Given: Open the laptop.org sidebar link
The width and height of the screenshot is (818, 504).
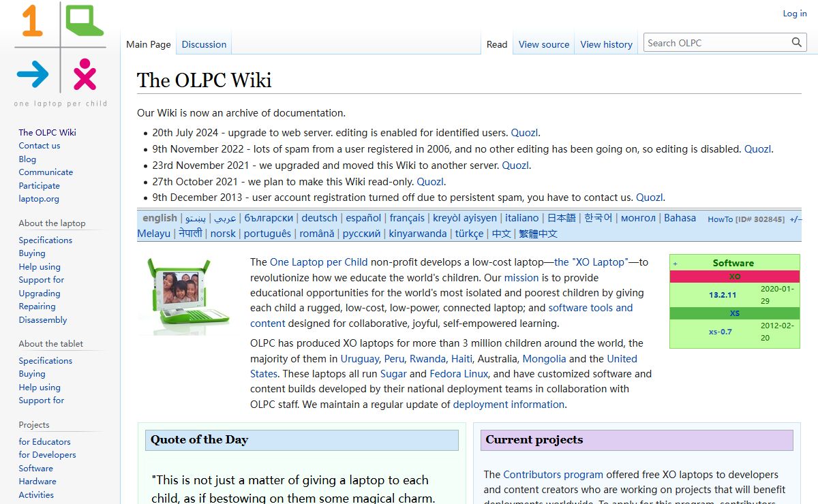Looking at the screenshot, I should 39,198.
